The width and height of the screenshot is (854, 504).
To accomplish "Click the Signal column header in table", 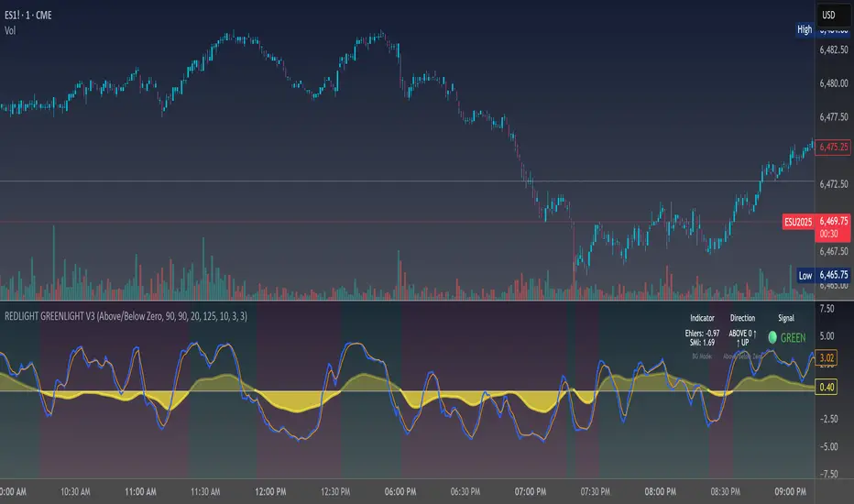I will coord(786,318).
